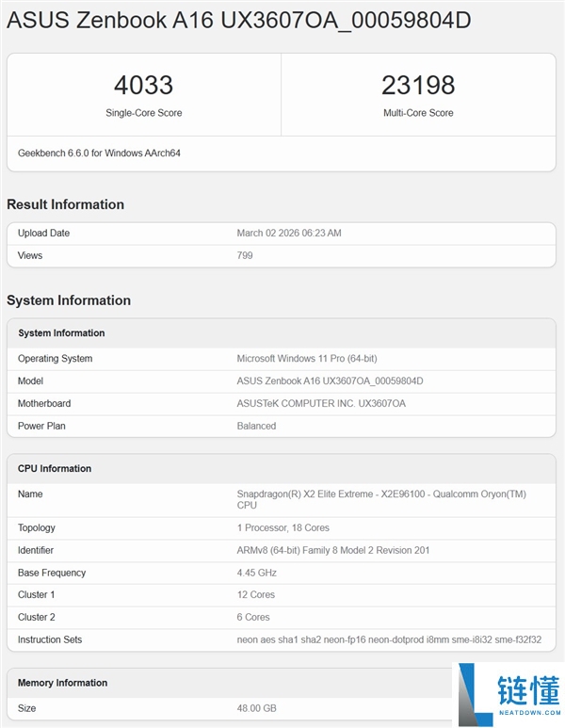This screenshot has height=728, width=565.
Task: Click the CPU Information table header
Action: pyautogui.click(x=55, y=468)
